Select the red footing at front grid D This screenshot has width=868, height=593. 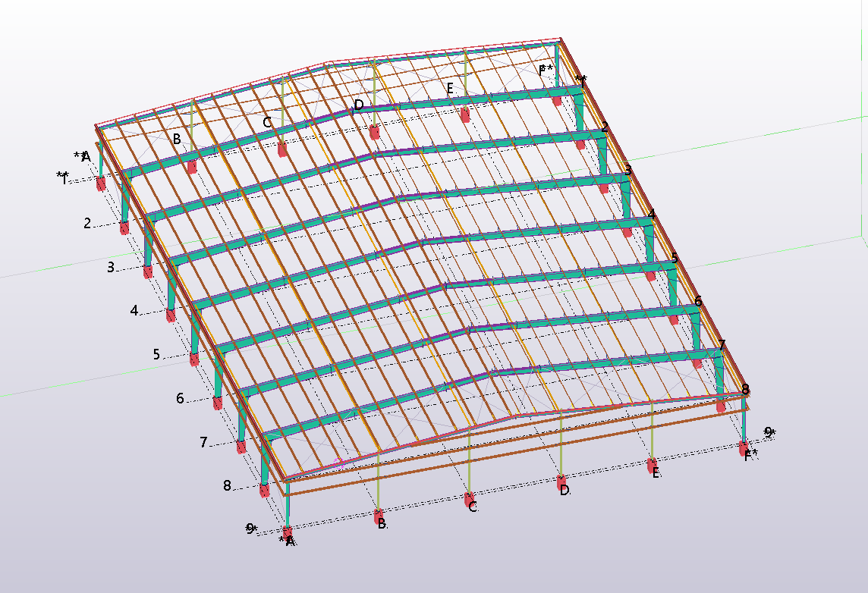(561, 481)
